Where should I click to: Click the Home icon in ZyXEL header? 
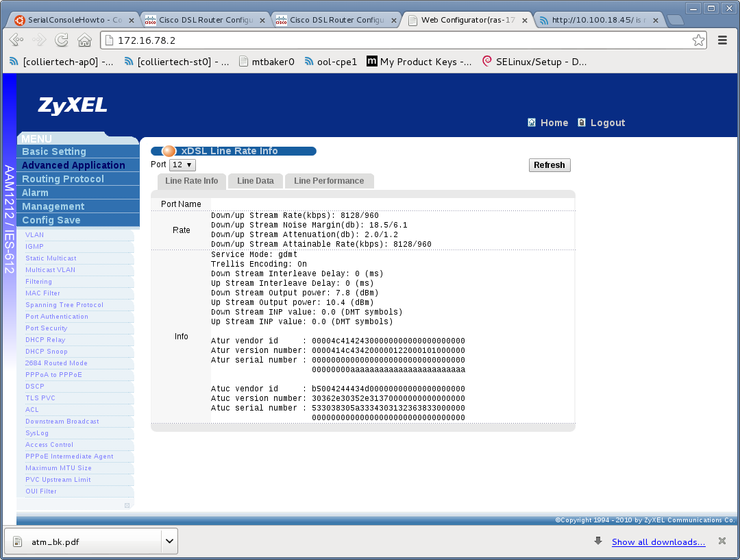532,123
